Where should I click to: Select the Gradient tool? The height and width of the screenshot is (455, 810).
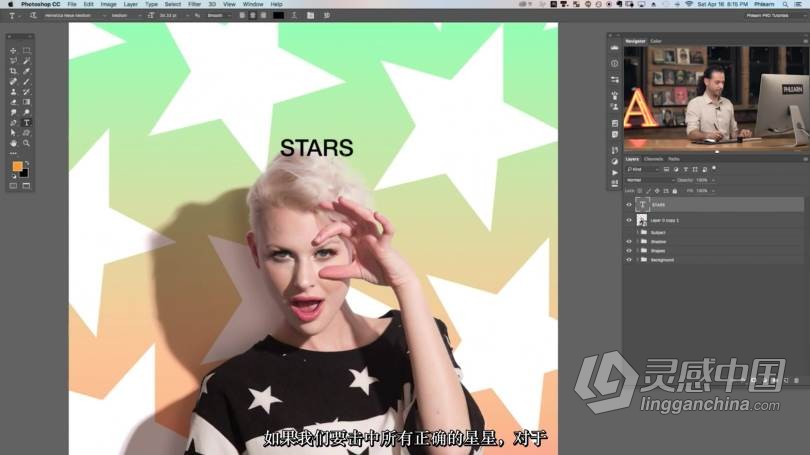(x=26, y=102)
